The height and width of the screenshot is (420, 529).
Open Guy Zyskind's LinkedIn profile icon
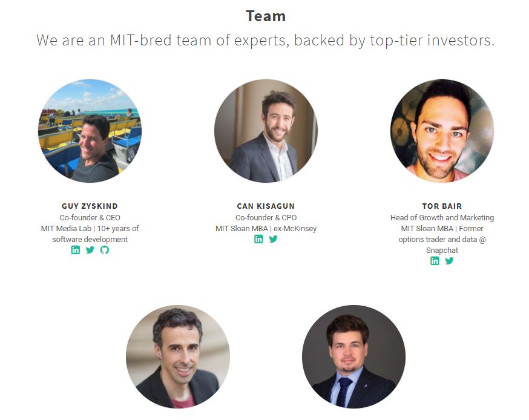tap(76, 250)
